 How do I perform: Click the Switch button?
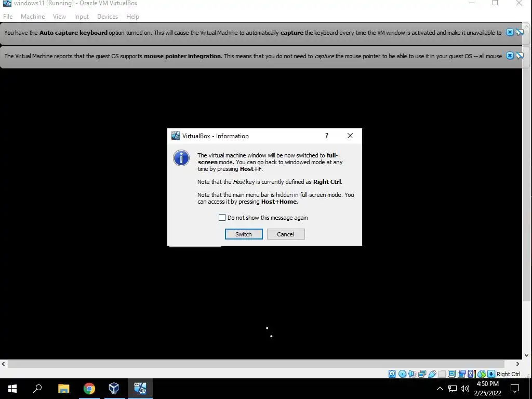pos(244,234)
